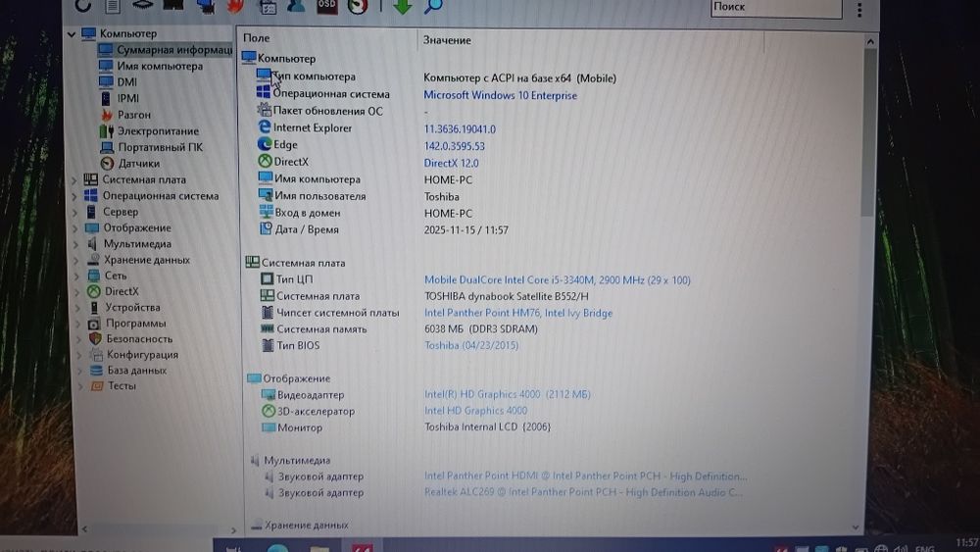Open the Realtek ALC269 audio link
Image resolution: width=980 pixels, height=552 pixels.
click(x=584, y=492)
